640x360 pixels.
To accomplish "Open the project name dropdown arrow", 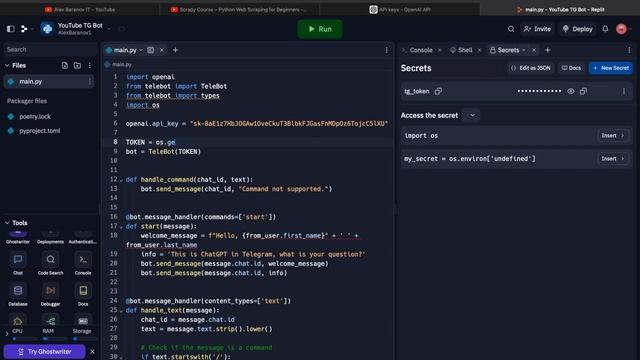I will point(109,29).
